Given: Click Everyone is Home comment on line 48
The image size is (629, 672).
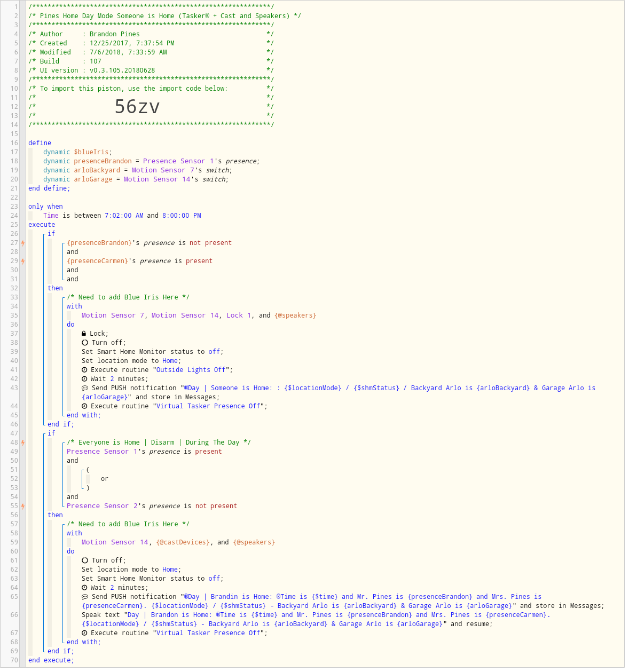Looking at the screenshot, I should tap(159, 442).
